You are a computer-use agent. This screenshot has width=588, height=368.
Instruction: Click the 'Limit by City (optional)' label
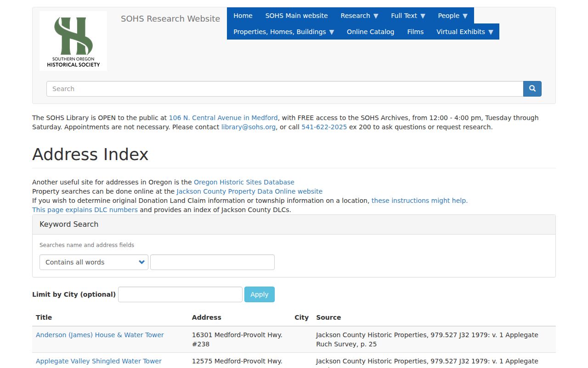pos(74,294)
